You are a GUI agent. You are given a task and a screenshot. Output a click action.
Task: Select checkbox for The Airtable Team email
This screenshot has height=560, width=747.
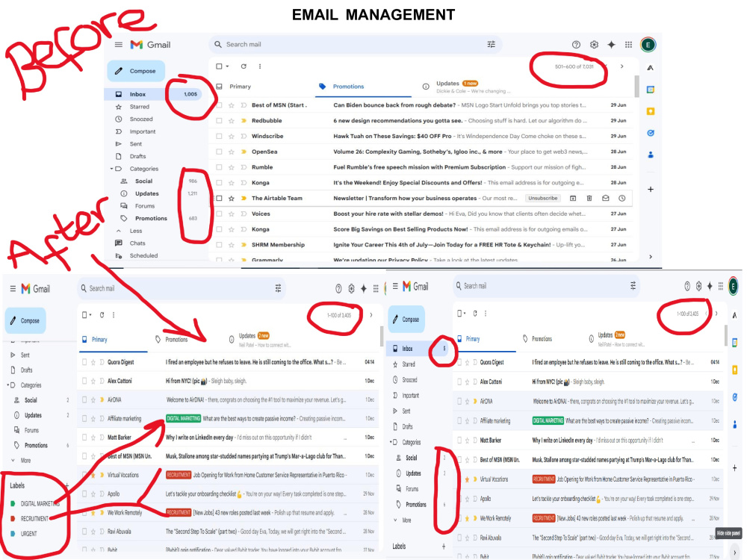point(219,198)
